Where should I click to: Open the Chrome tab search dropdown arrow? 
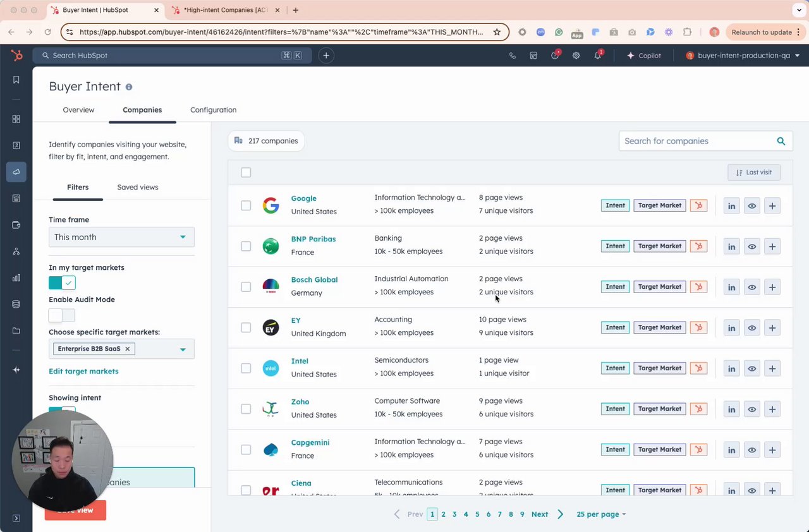[x=800, y=10]
